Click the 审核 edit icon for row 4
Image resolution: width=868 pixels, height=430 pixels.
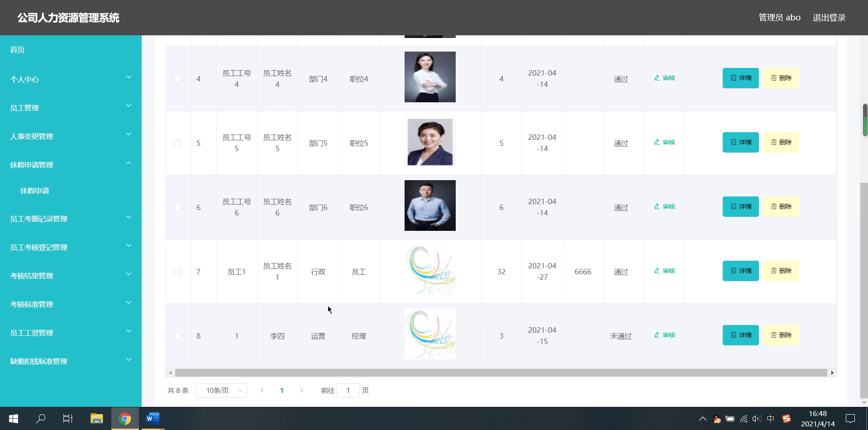[657, 78]
